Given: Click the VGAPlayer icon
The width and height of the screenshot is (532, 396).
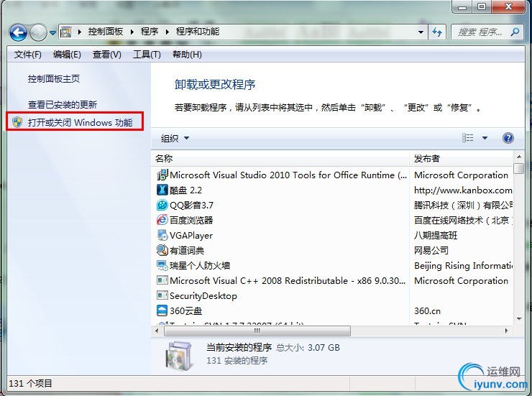Looking at the screenshot, I should [162, 235].
